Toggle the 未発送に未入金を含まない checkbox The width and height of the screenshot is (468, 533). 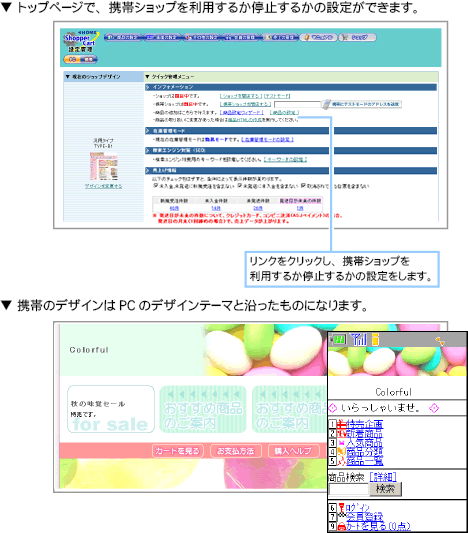click(x=240, y=186)
